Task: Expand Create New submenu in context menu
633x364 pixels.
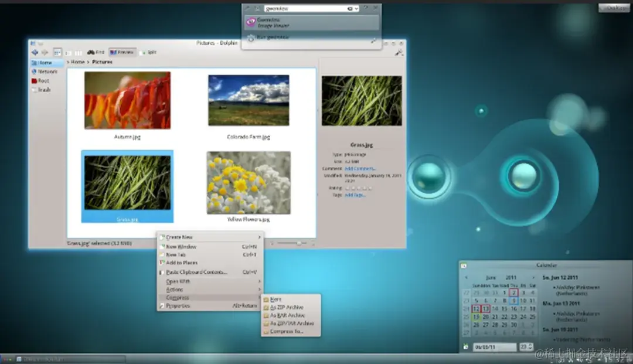Action: tap(210, 237)
